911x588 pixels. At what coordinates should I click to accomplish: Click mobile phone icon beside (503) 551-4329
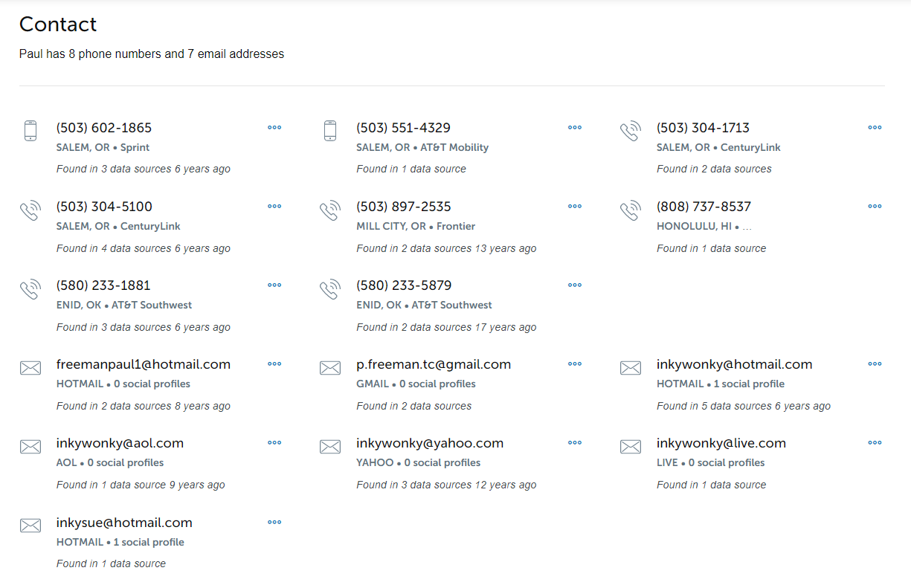pos(330,131)
